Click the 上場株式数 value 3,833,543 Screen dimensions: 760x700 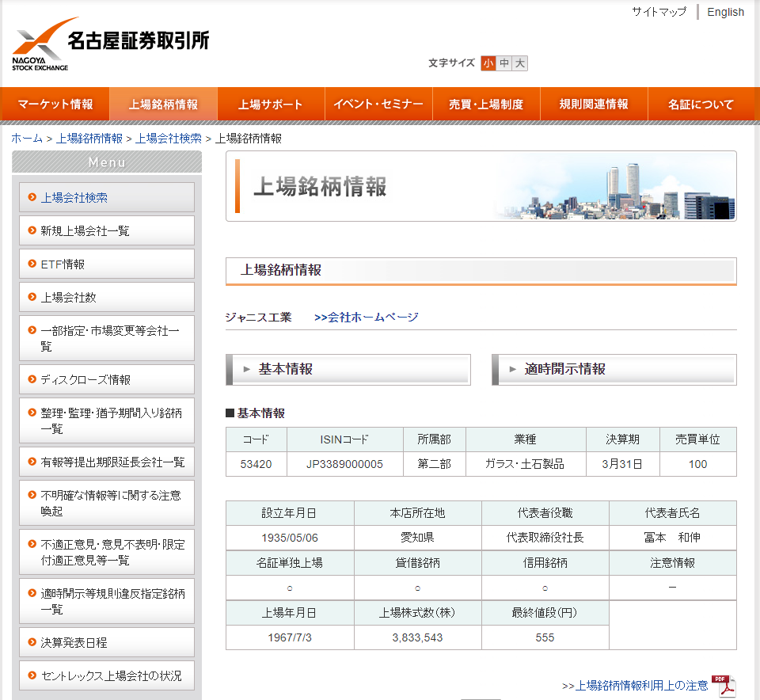[417, 638]
